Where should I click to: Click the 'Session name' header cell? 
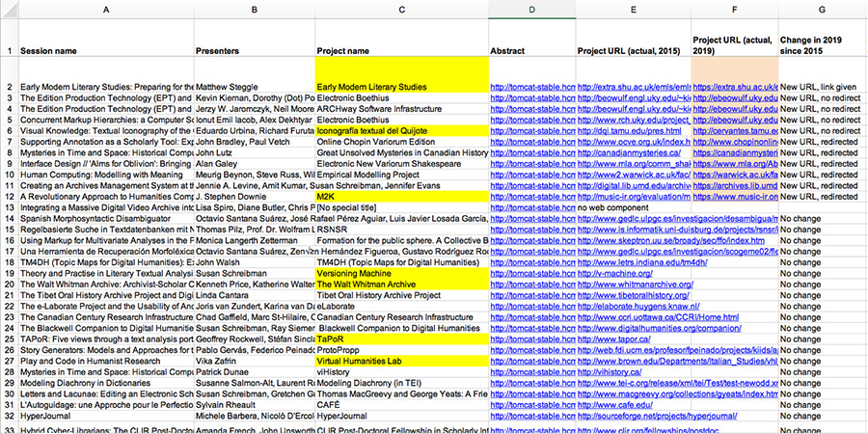click(x=106, y=38)
